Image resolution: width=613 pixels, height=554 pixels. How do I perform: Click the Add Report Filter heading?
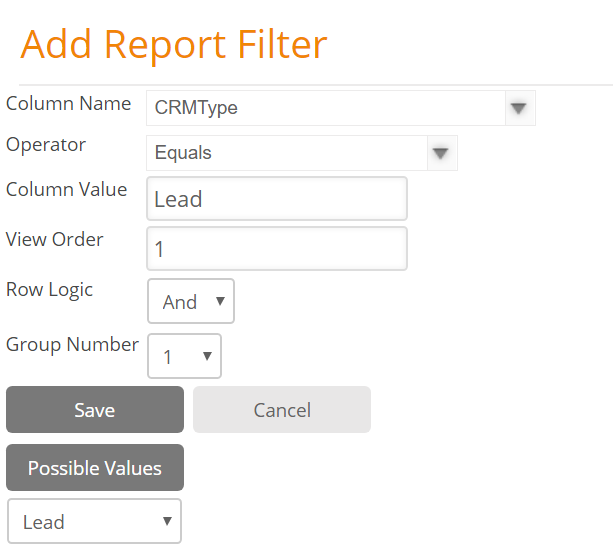(x=174, y=45)
